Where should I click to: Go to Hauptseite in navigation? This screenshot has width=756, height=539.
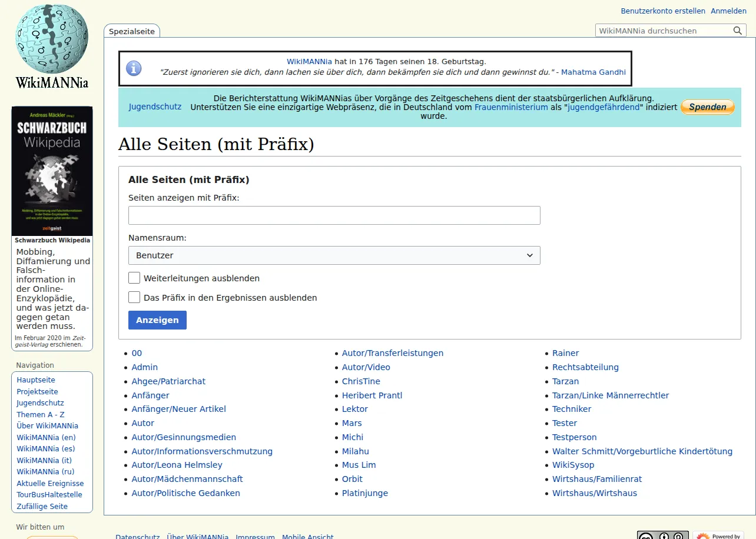pyautogui.click(x=36, y=380)
